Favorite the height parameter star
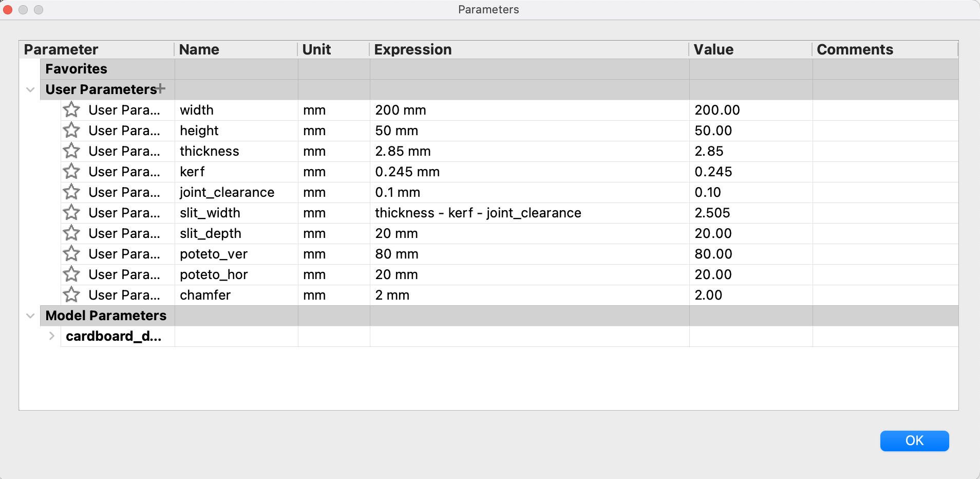 (71, 131)
